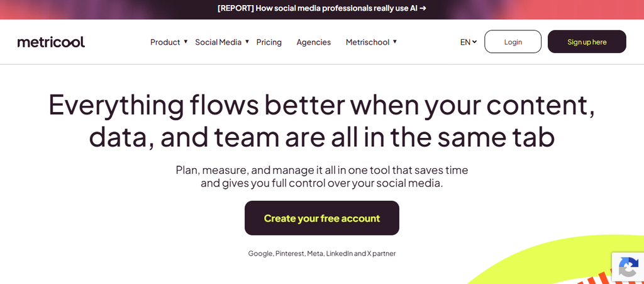
Task: Open the reCAPTCHA badge icon
Action: [x=628, y=268]
